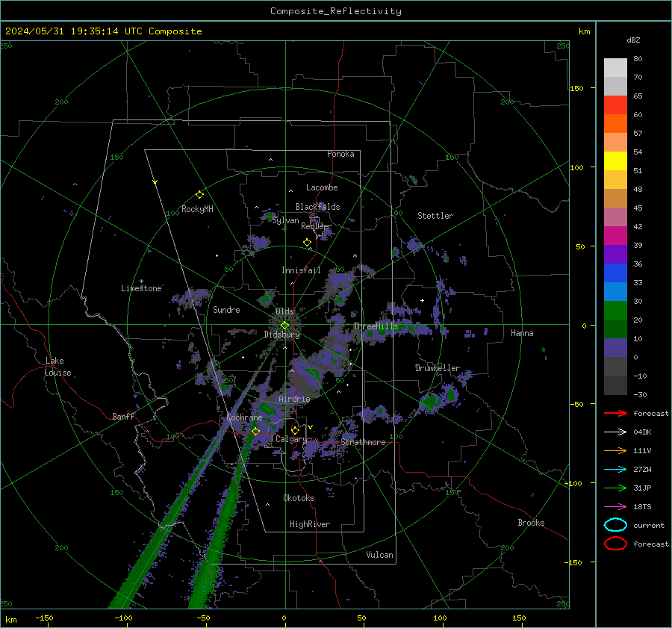Click the Banff label
Screen dimensions: 672x628
123,417
